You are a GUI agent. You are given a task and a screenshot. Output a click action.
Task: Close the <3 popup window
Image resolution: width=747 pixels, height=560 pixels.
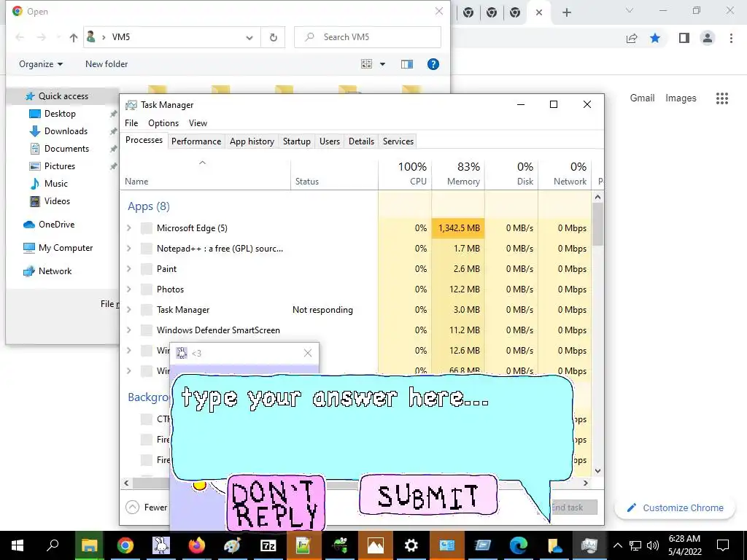pos(308,353)
